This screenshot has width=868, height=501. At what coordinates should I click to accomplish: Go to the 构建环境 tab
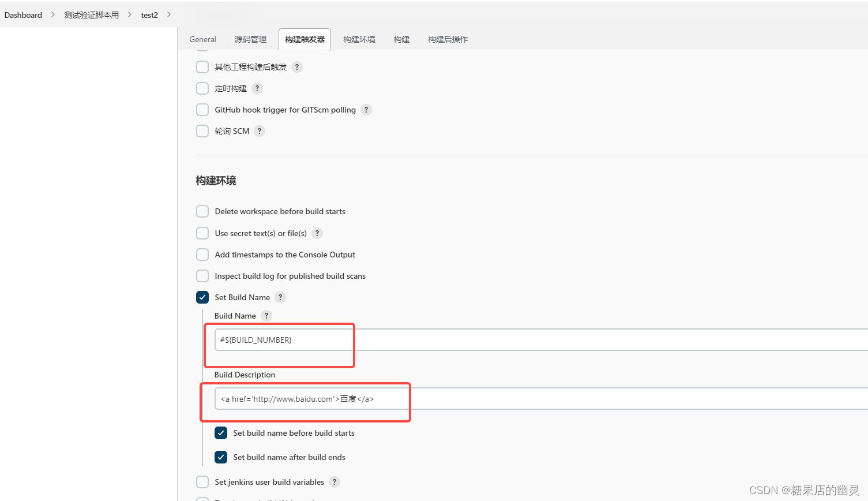pyautogui.click(x=359, y=39)
